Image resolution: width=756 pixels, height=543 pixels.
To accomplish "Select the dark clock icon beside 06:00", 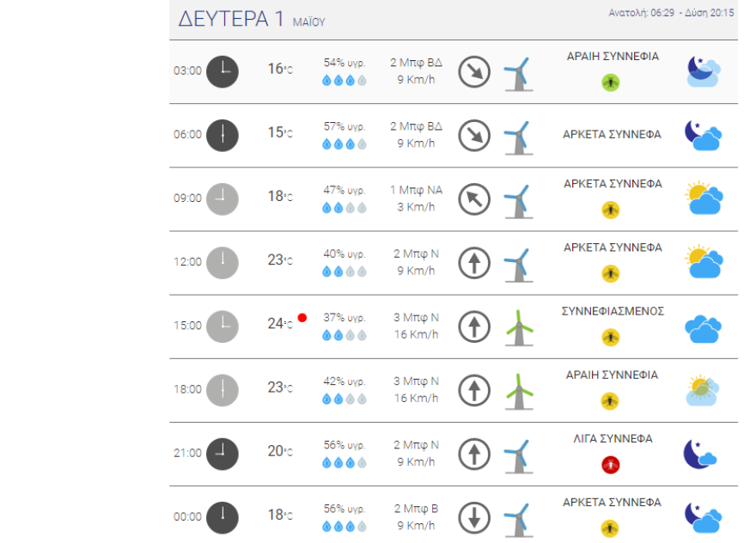I will [223, 135].
